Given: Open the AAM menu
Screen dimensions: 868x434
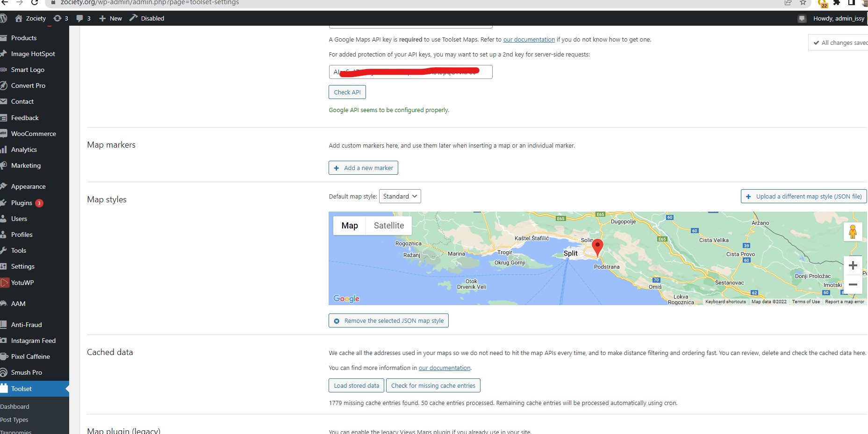Looking at the screenshot, I should click(18, 304).
